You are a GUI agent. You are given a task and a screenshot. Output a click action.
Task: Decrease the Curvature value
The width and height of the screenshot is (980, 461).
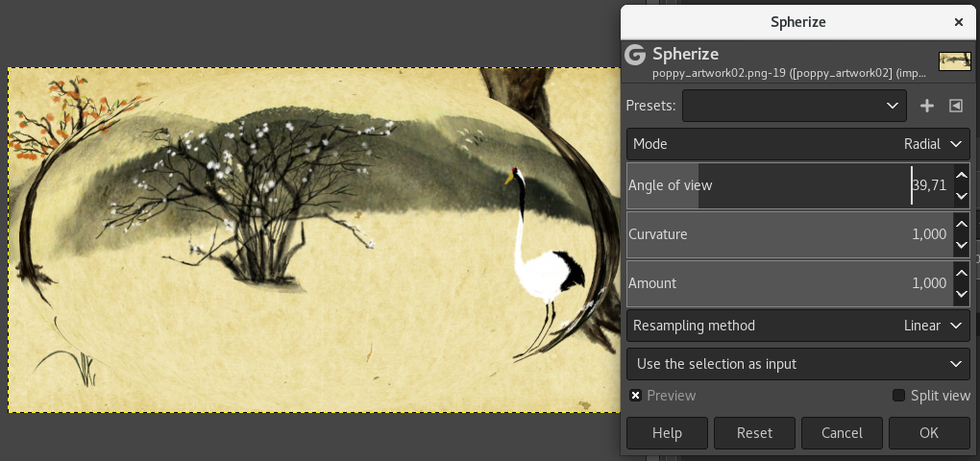pyautogui.click(x=962, y=246)
